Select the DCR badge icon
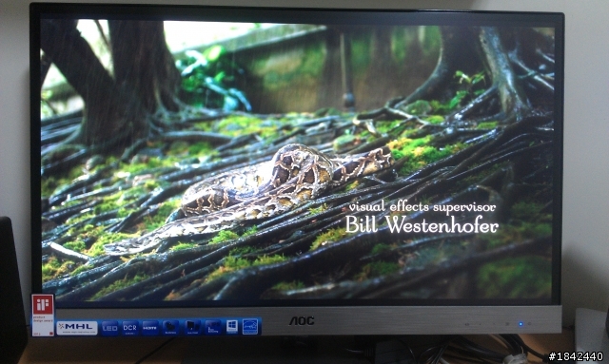 (x=129, y=328)
